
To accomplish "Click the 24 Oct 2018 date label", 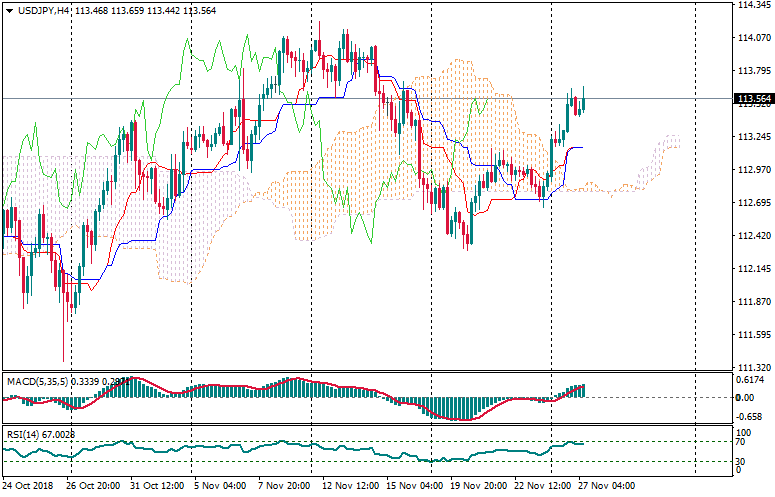I will (x=28, y=486).
